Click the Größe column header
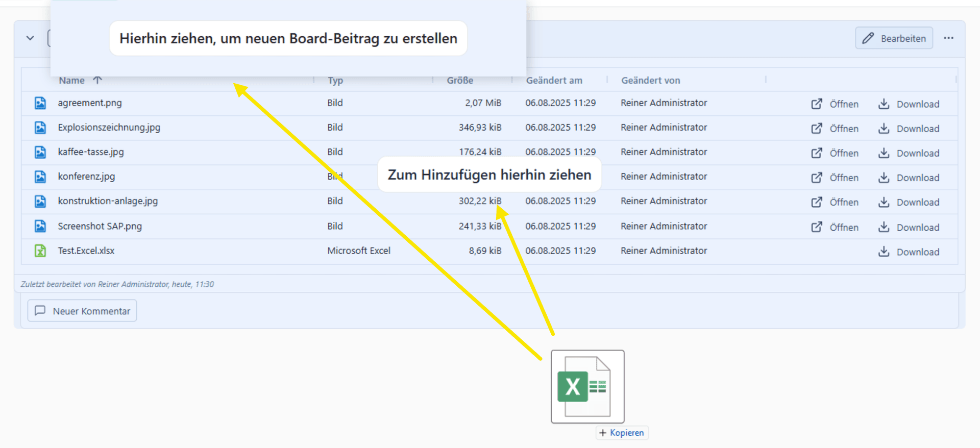 click(x=460, y=81)
